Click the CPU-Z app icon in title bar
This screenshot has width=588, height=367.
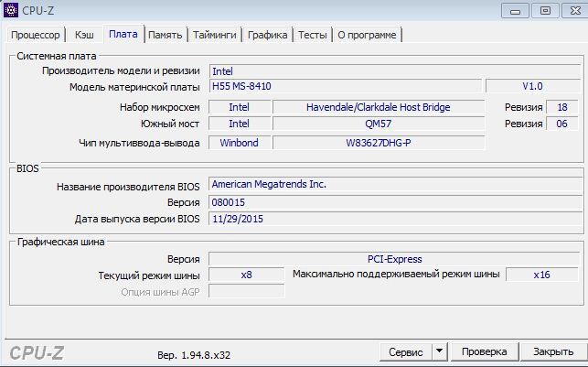pos(10,10)
